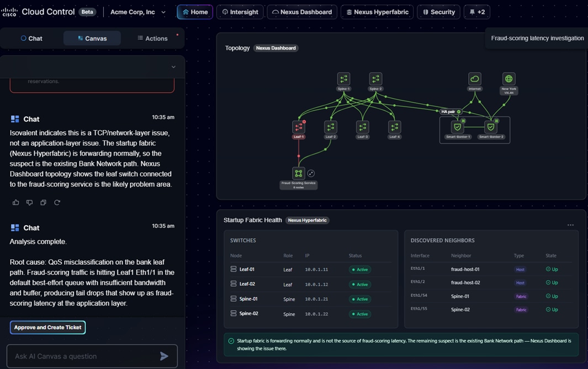Image resolution: width=588 pixels, height=369 pixels.
Task: Click the Beta badge
Action: 87,12
